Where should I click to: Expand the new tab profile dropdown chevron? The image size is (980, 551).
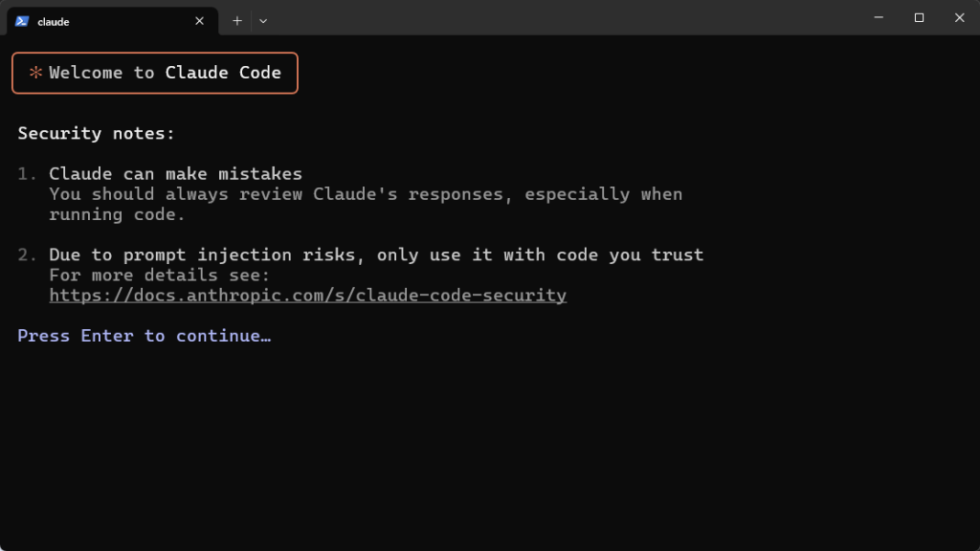[x=263, y=21]
